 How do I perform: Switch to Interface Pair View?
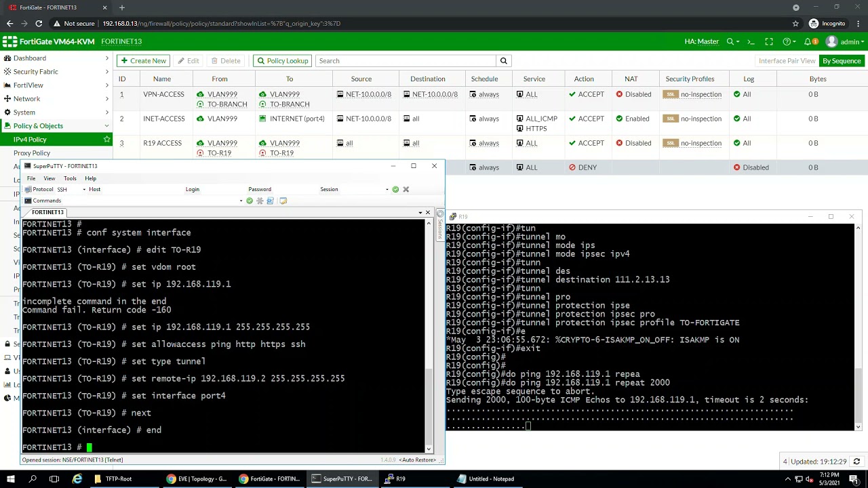pyautogui.click(x=787, y=61)
